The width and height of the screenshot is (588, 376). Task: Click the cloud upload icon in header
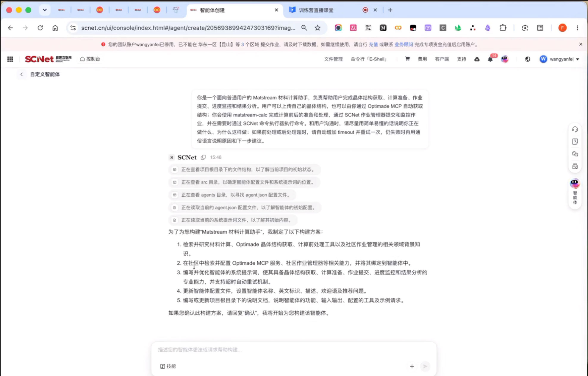tap(477, 59)
